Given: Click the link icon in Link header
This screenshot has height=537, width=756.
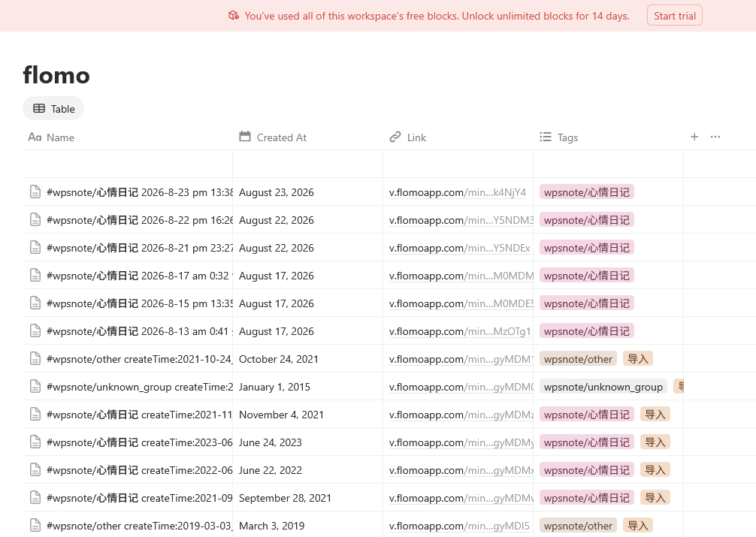Looking at the screenshot, I should (x=395, y=137).
